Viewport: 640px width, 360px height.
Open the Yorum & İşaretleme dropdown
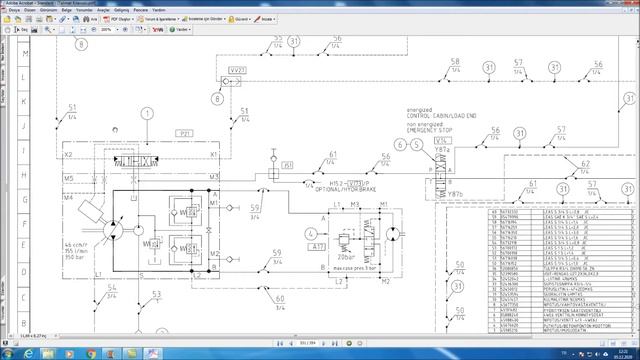[158, 19]
